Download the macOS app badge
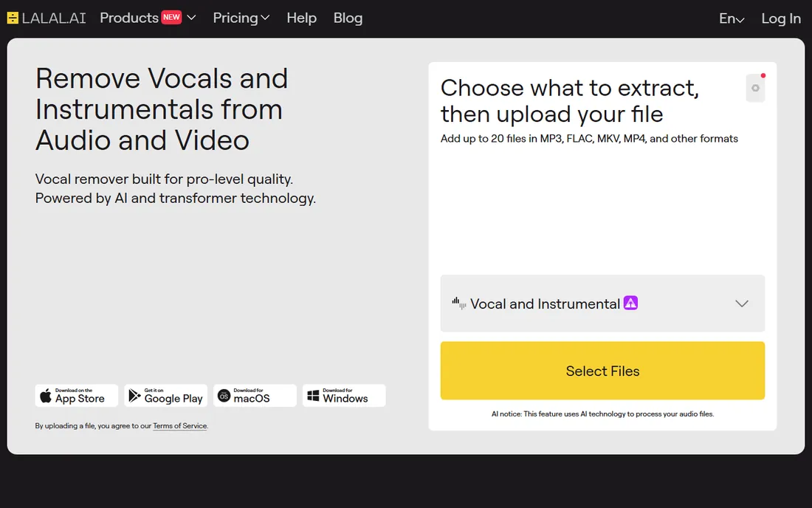Viewport: 812px width, 508px height. click(x=255, y=396)
